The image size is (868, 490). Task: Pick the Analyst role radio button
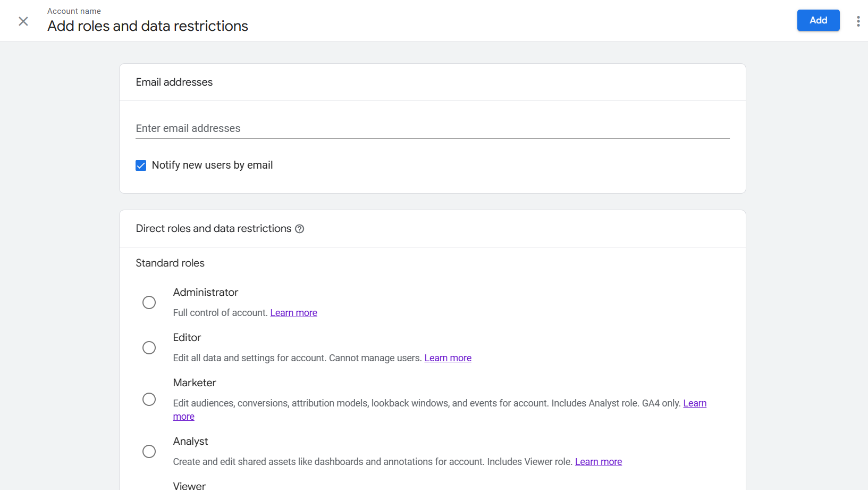coord(149,452)
